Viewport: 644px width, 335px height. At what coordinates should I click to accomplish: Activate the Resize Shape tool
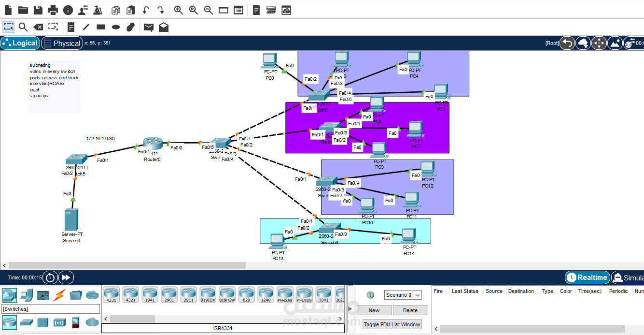pos(53,27)
